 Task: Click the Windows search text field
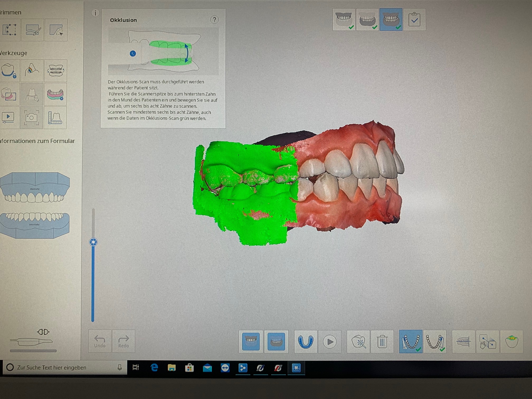(x=65, y=367)
